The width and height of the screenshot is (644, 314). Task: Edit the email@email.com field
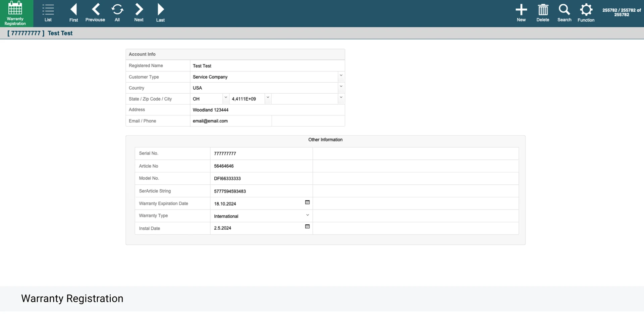230,121
